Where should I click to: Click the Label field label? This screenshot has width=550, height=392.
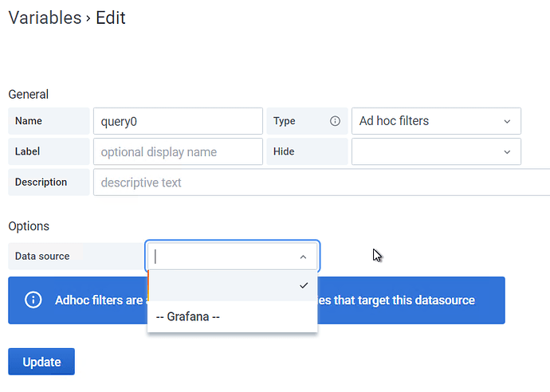28,151
